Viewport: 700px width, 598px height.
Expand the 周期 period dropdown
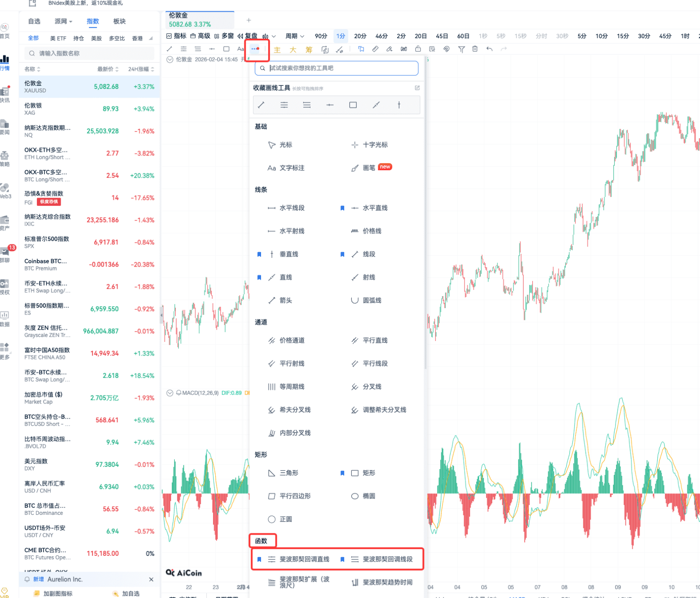click(x=295, y=36)
